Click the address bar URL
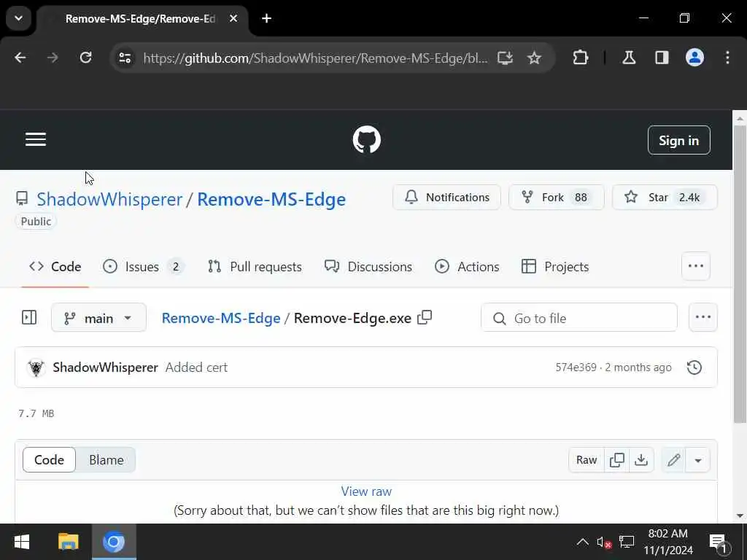Screen dimensions: 747x560 point(315,58)
